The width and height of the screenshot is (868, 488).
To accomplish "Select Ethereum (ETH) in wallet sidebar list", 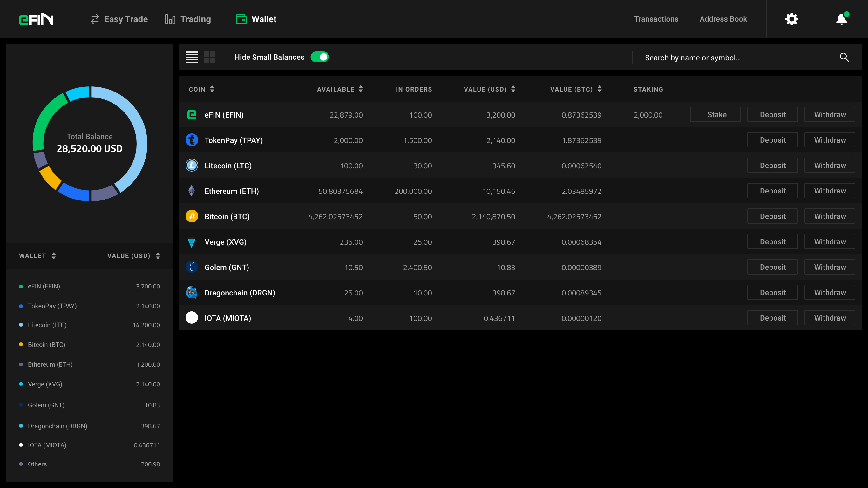I will click(90, 364).
